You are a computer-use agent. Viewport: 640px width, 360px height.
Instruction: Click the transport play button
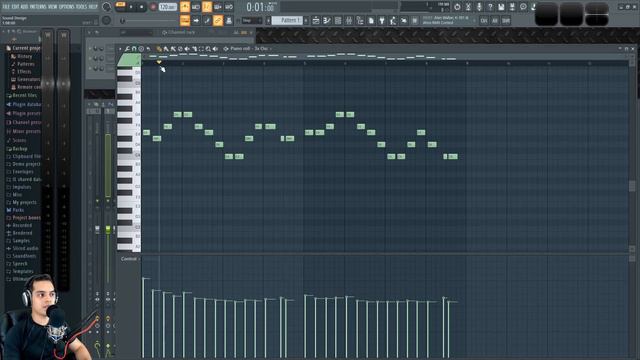[131, 7]
